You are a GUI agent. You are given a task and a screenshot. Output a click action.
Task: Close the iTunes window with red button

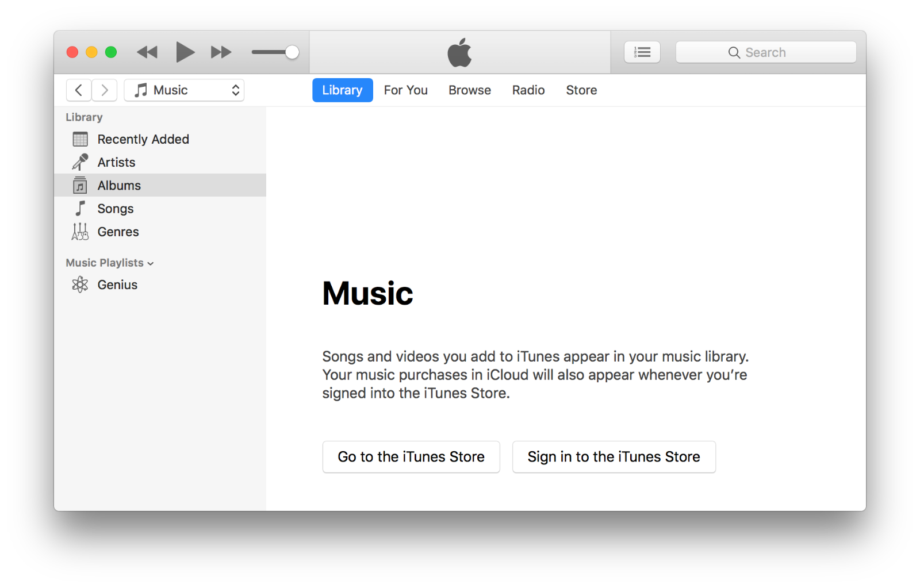[x=72, y=52]
